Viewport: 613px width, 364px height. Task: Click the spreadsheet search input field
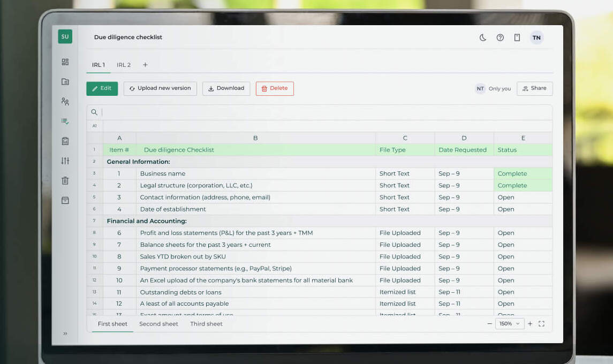[x=327, y=112]
